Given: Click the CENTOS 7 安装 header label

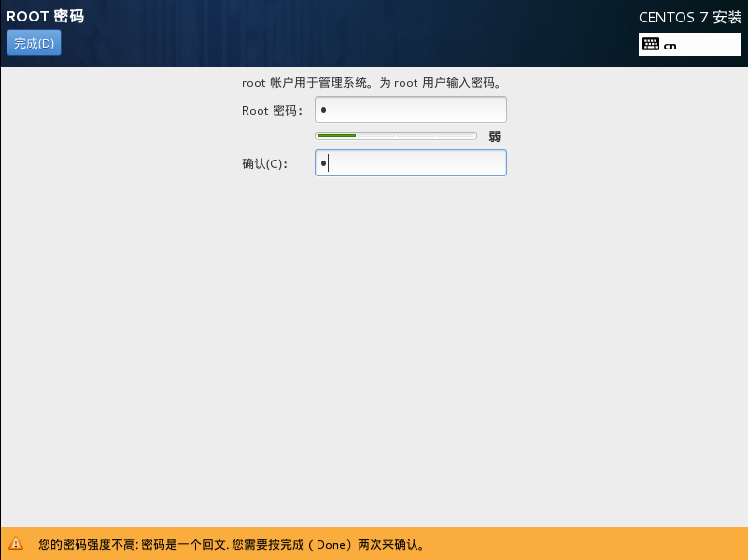Looking at the screenshot, I should [690, 17].
